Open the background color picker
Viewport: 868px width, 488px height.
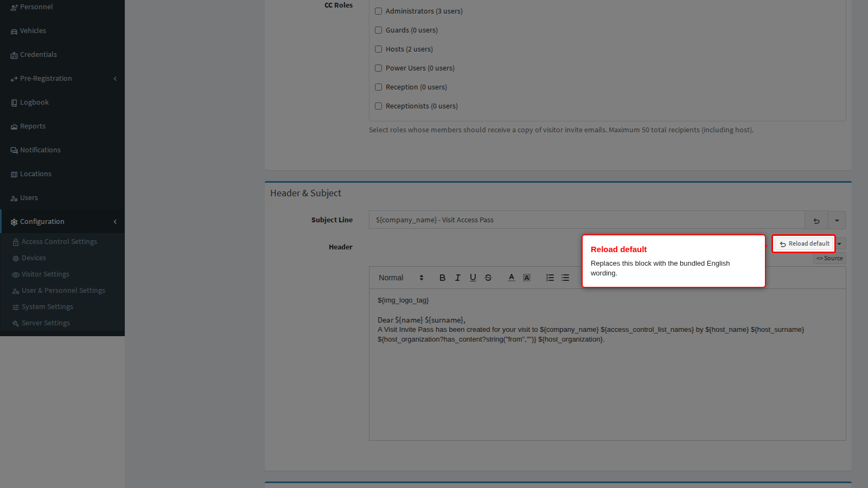point(527,278)
